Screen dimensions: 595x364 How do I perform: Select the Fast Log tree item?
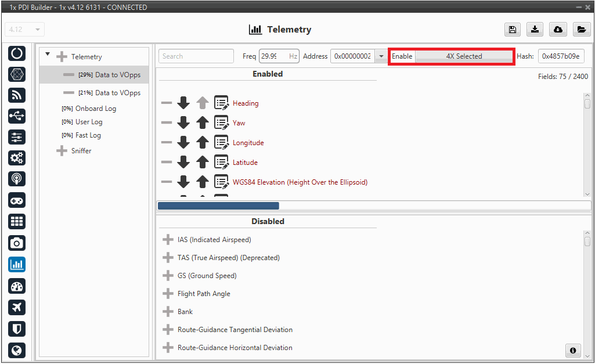(x=88, y=135)
